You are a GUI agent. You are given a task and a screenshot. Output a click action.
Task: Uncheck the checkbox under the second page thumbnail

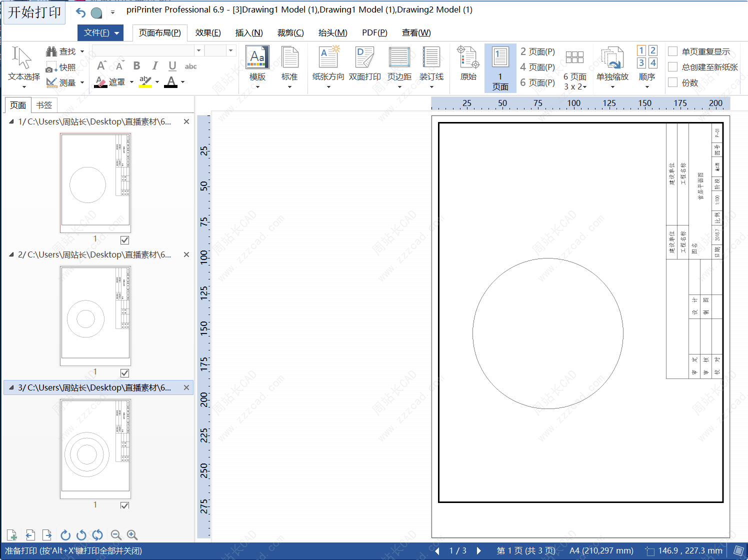[125, 373]
